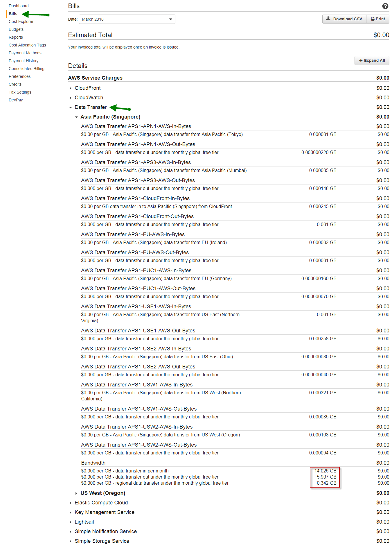The image size is (392, 548).
Task: Click the Expand All button
Action: coord(372,60)
